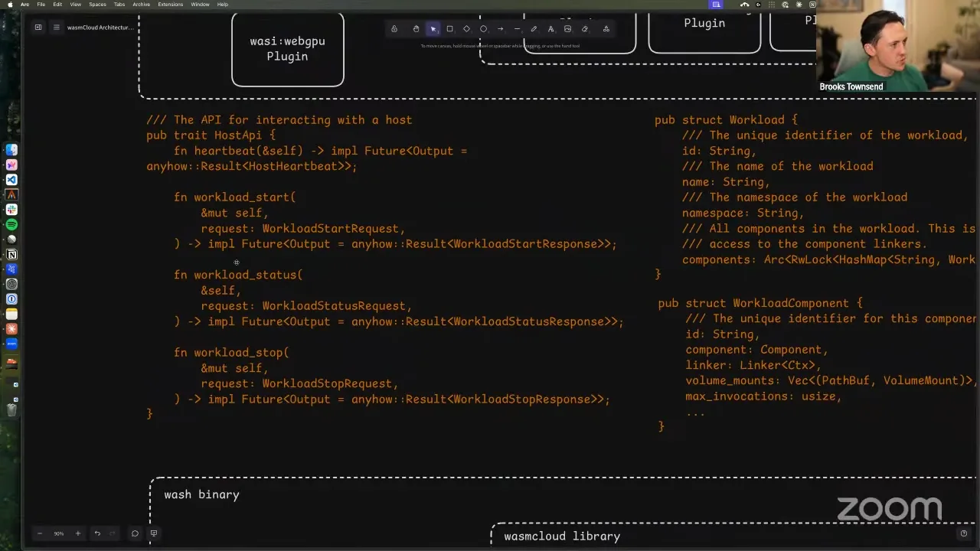Open the Tabs menu
Image resolution: width=980 pixels, height=551 pixels.
tap(119, 5)
